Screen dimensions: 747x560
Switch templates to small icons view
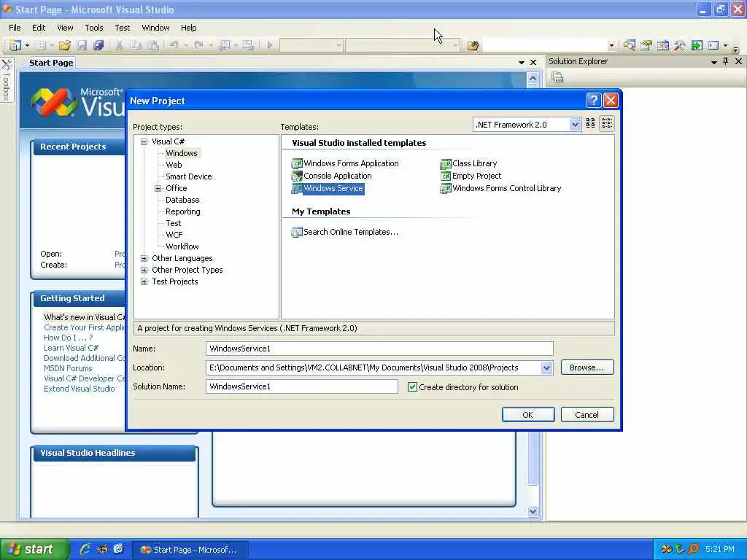coord(607,124)
